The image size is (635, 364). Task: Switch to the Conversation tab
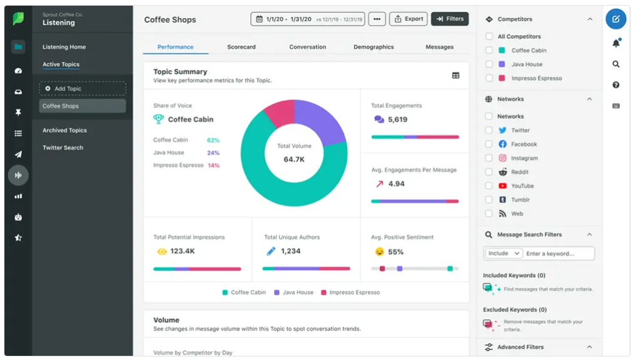coord(308,47)
